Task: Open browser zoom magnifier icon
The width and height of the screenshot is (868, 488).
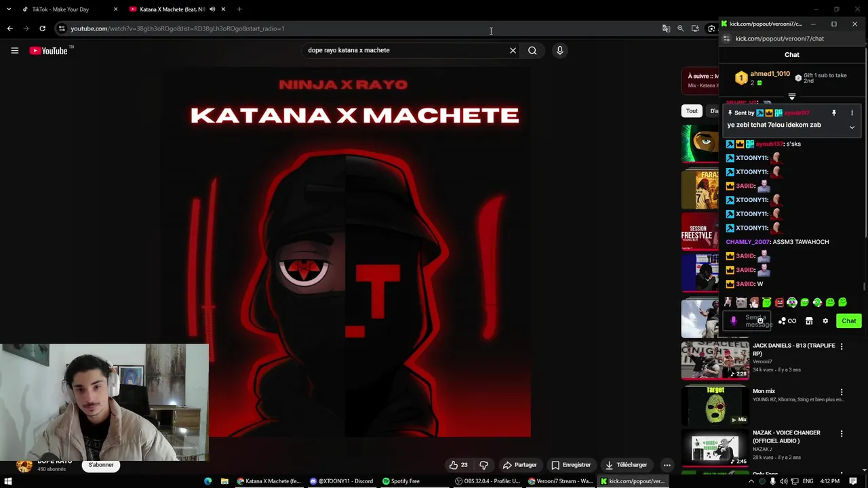Action: (x=680, y=28)
